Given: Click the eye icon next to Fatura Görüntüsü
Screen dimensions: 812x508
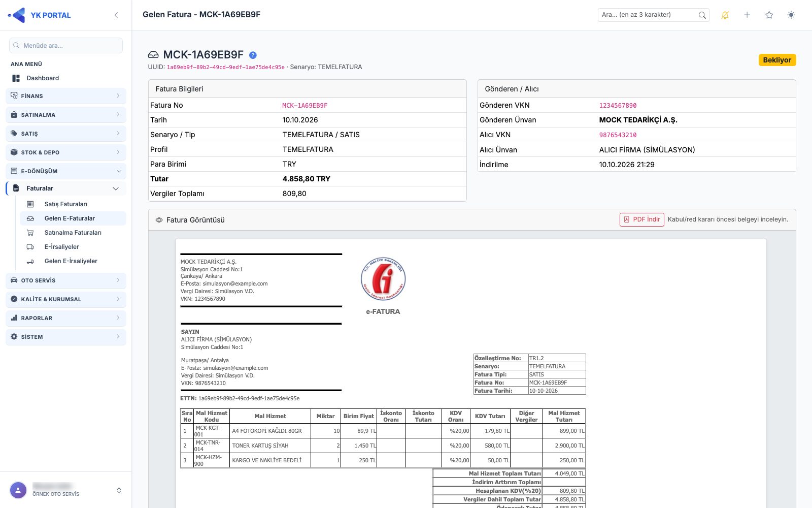Looking at the screenshot, I should pos(159,220).
